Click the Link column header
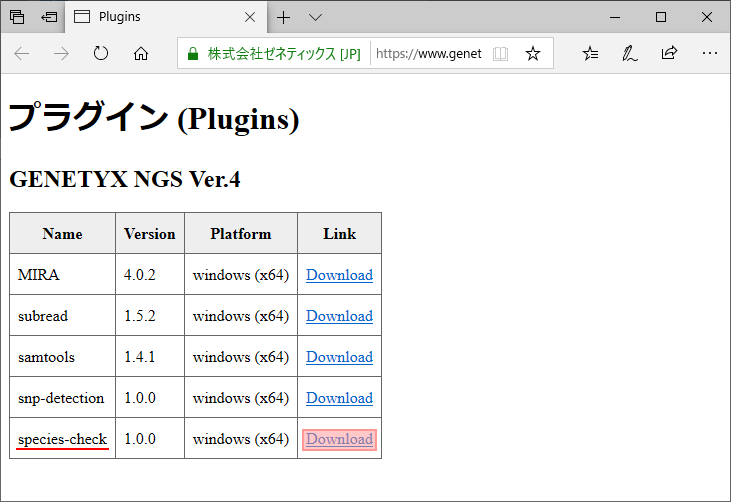Image resolution: width=731 pixels, height=502 pixels. click(x=339, y=234)
